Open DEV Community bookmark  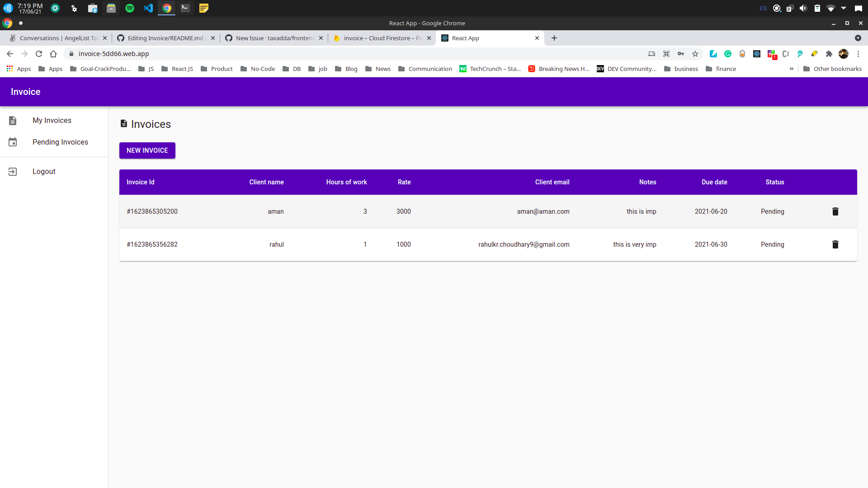627,69
